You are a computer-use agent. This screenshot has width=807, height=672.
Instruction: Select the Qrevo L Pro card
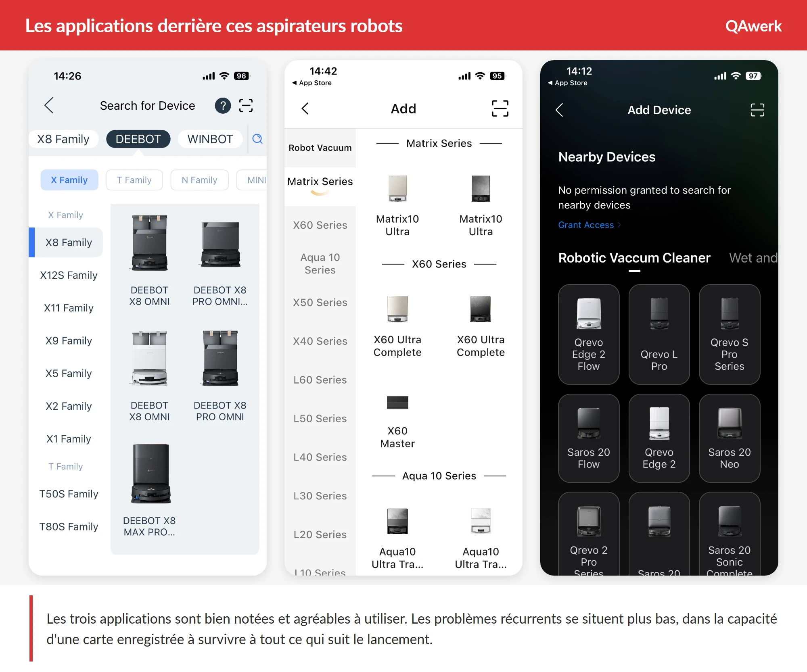pyautogui.click(x=659, y=334)
